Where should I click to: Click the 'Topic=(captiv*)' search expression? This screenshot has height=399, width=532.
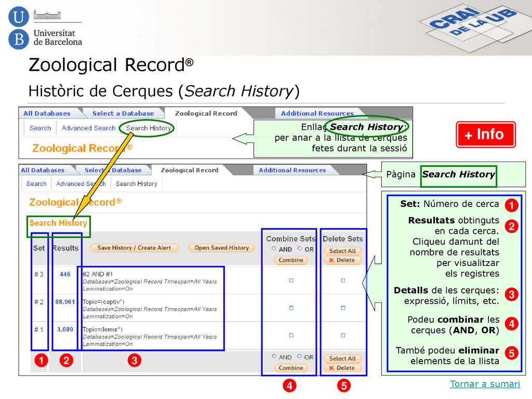(103, 302)
